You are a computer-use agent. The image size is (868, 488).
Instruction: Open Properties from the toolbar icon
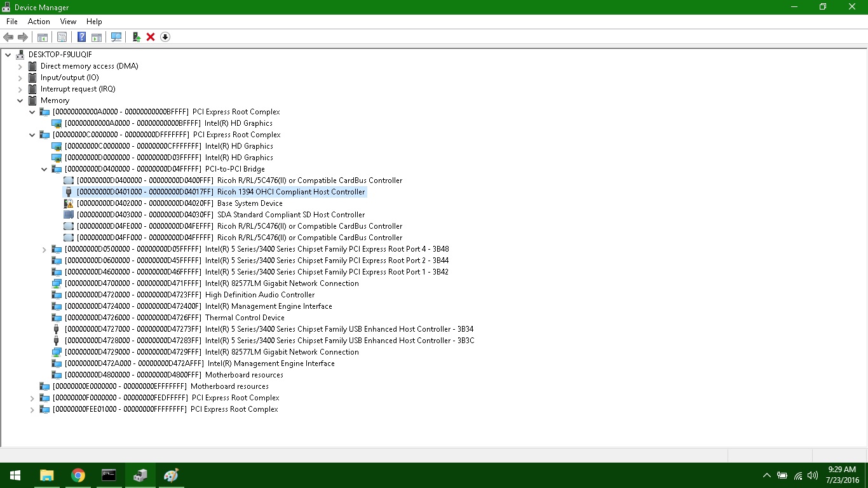(62, 37)
